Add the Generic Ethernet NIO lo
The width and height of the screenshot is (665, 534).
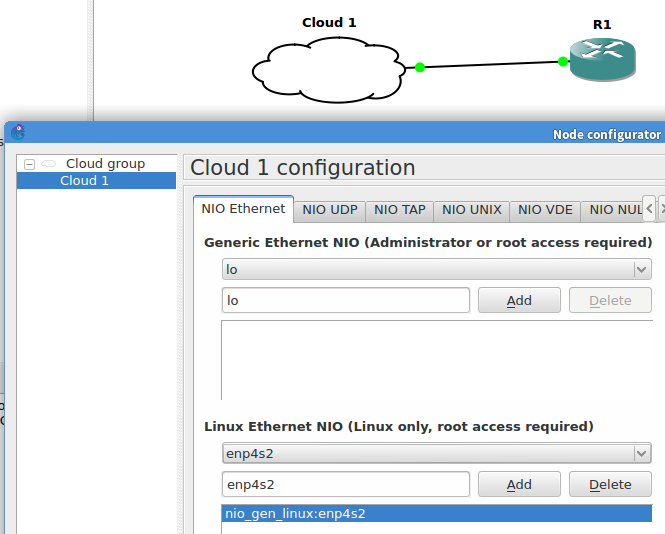coord(519,300)
